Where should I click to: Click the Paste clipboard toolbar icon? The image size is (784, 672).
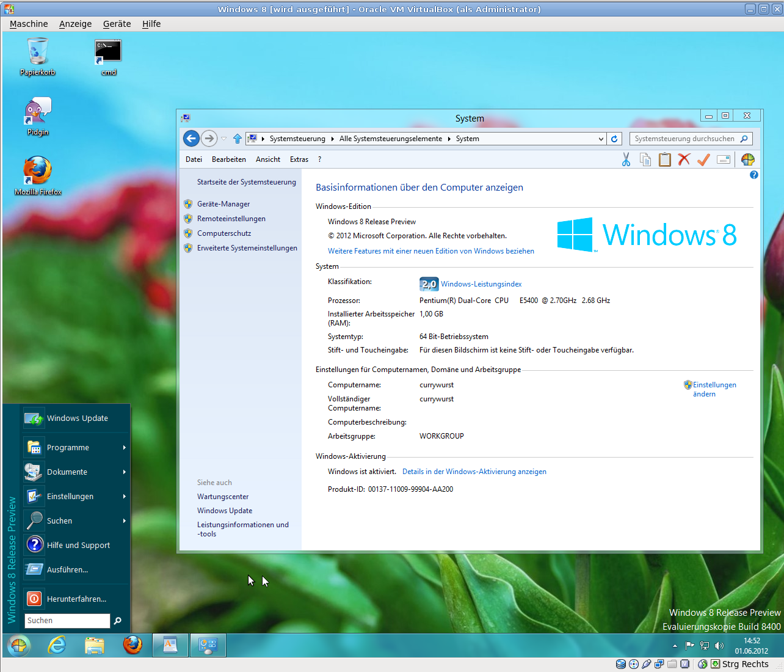point(665,159)
